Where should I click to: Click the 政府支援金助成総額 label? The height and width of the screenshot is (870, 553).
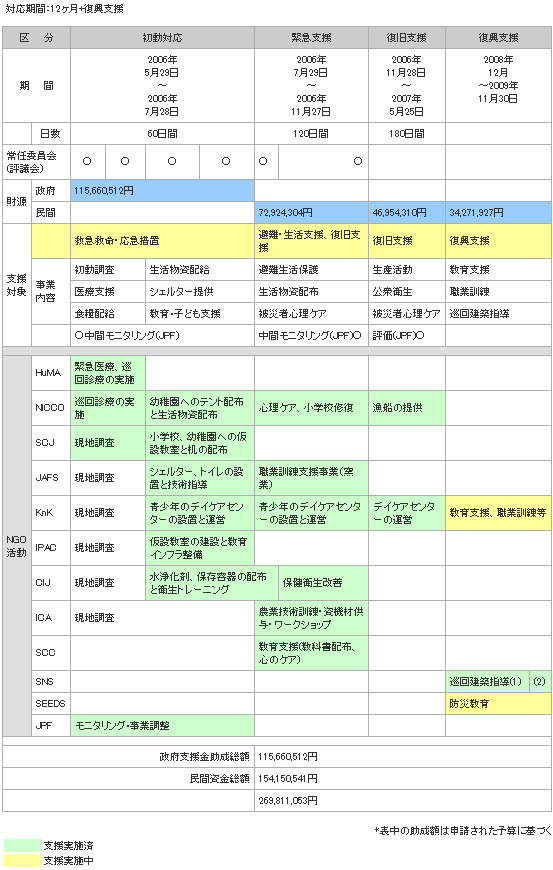point(204,756)
